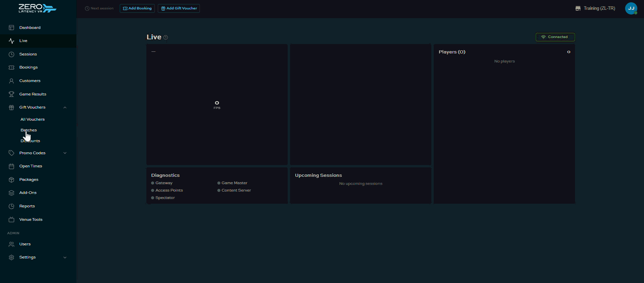The width and height of the screenshot is (644, 283).
Task: Click the Customers person icon
Action: click(11, 81)
